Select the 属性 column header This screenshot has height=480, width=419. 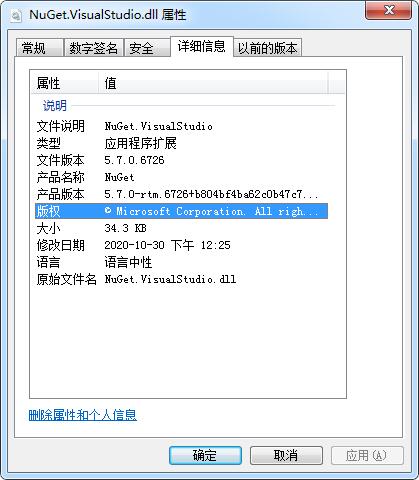click(65, 83)
